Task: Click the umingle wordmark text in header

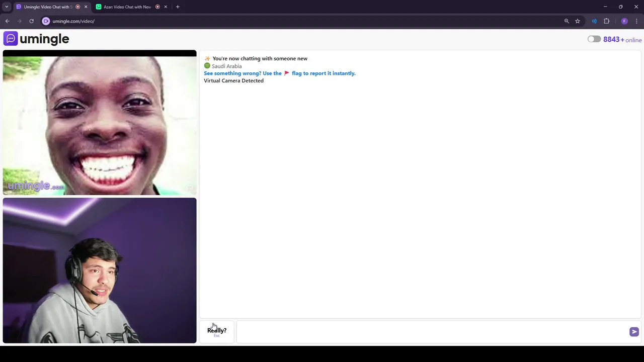Action: 44,39
